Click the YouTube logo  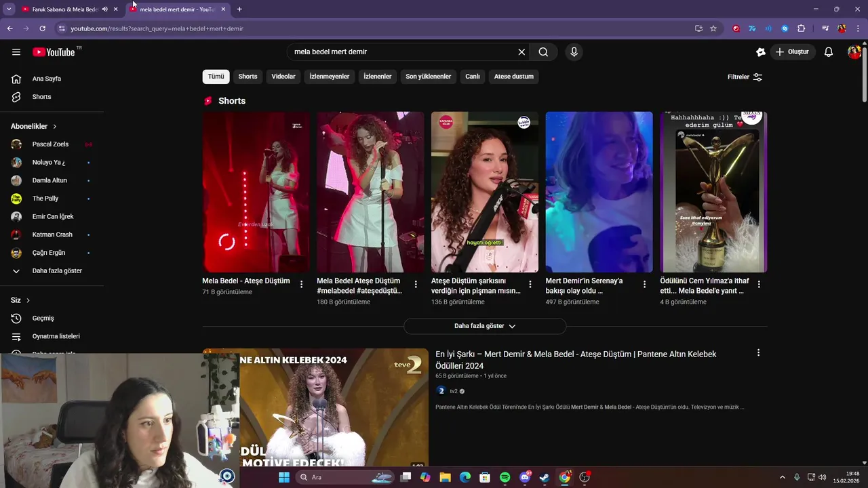54,52
